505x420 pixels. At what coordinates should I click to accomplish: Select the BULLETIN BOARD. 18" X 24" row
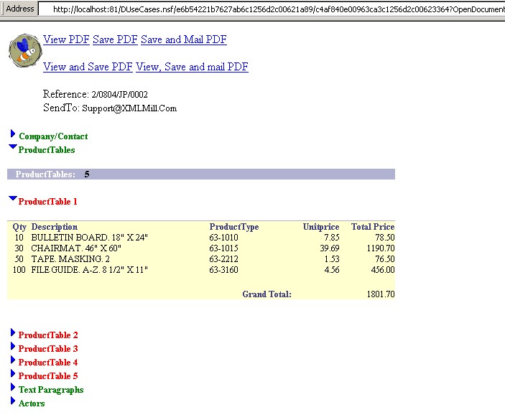201,238
